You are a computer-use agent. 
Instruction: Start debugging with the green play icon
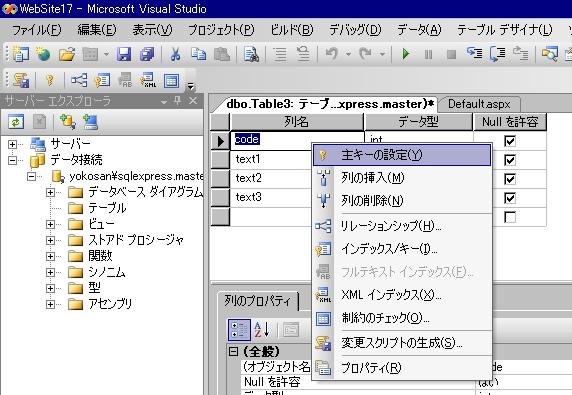click(405, 54)
